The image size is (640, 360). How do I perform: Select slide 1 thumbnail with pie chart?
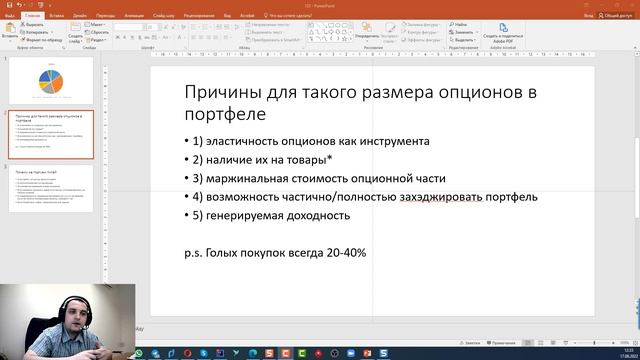[51, 80]
